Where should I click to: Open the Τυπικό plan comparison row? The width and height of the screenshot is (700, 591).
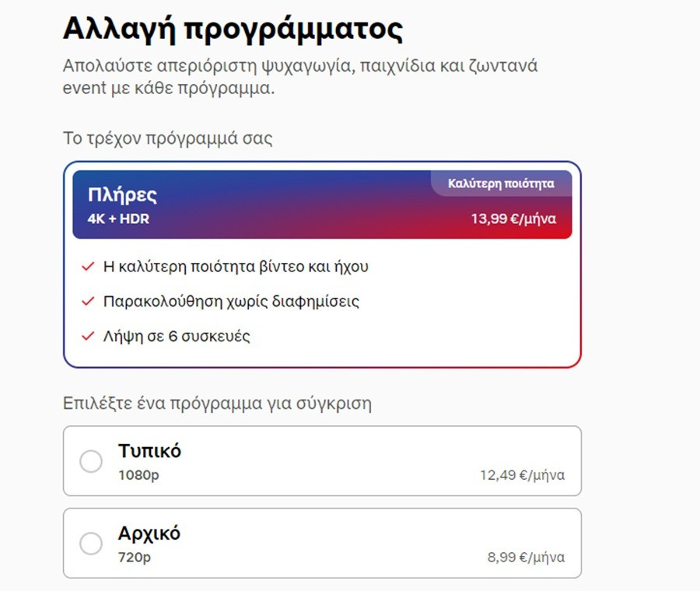coord(321,460)
